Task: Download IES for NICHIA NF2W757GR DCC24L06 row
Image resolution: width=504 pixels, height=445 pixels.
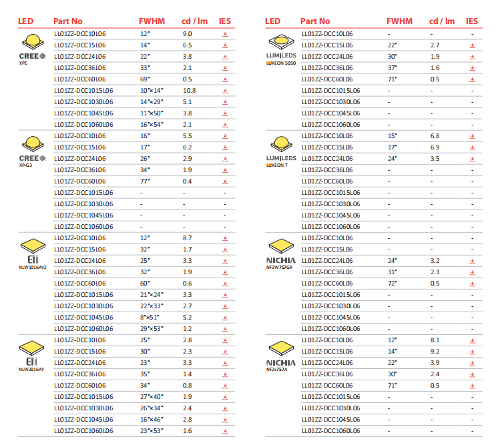Action: click(x=472, y=261)
